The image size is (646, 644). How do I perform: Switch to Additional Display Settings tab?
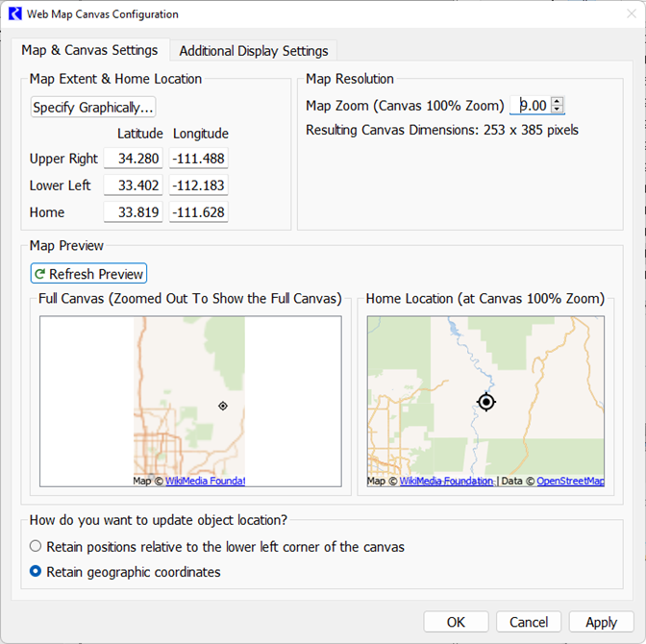[x=254, y=51]
